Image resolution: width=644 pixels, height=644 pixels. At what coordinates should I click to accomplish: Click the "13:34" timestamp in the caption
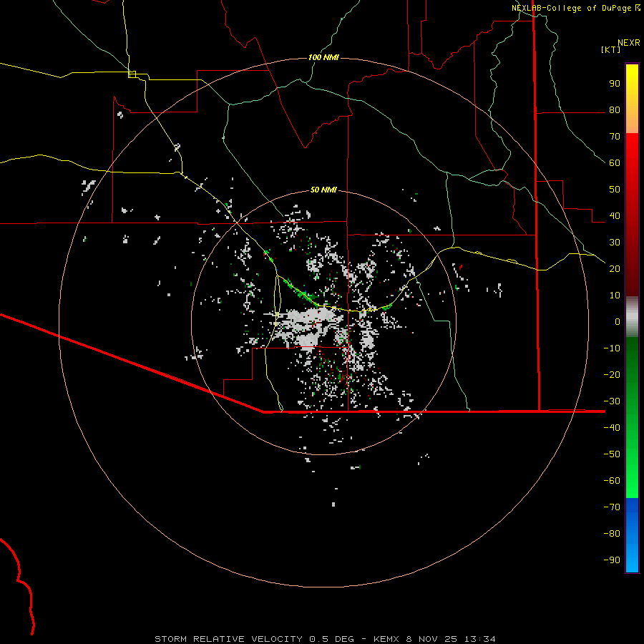pos(480,639)
